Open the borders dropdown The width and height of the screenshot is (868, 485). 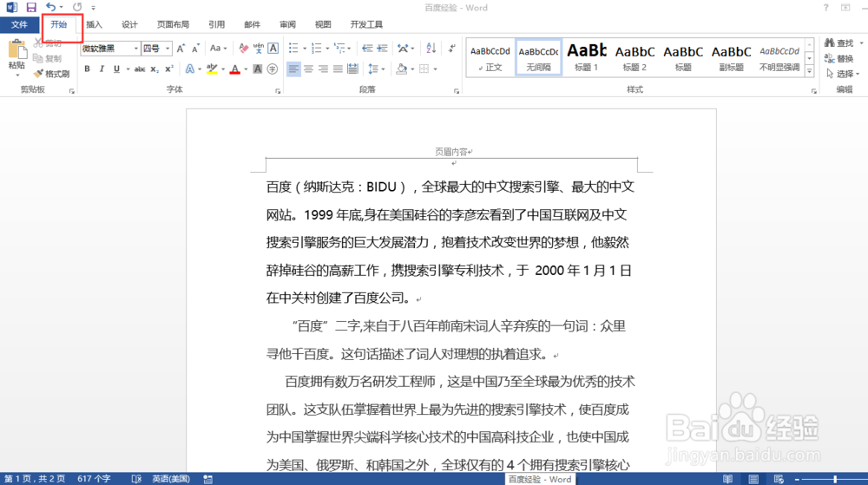436,69
